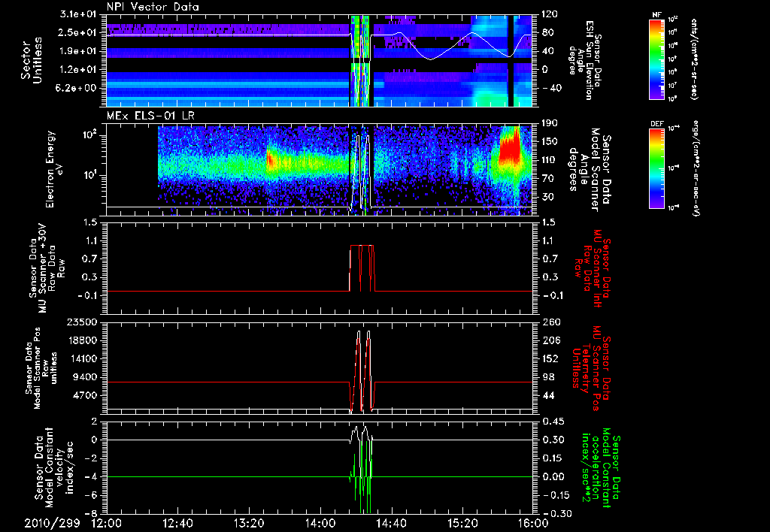
Task: Click the 152 telemetry position tick
Action: [550, 358]
